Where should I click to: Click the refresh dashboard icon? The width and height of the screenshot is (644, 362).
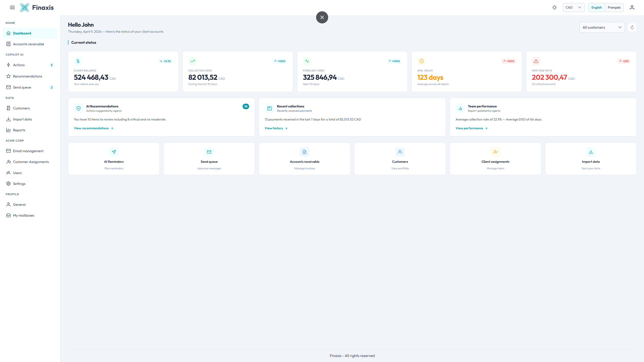pyautogui.click(x=632, y=27)
